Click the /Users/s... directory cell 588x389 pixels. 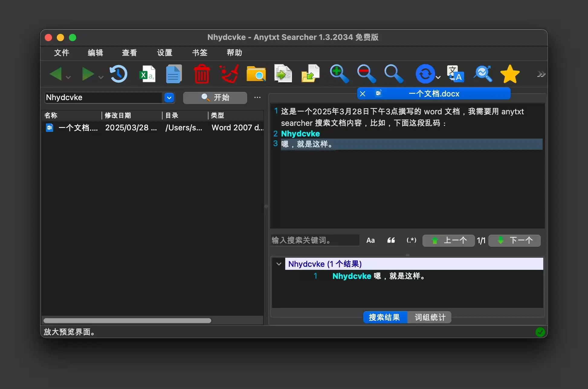184,128
